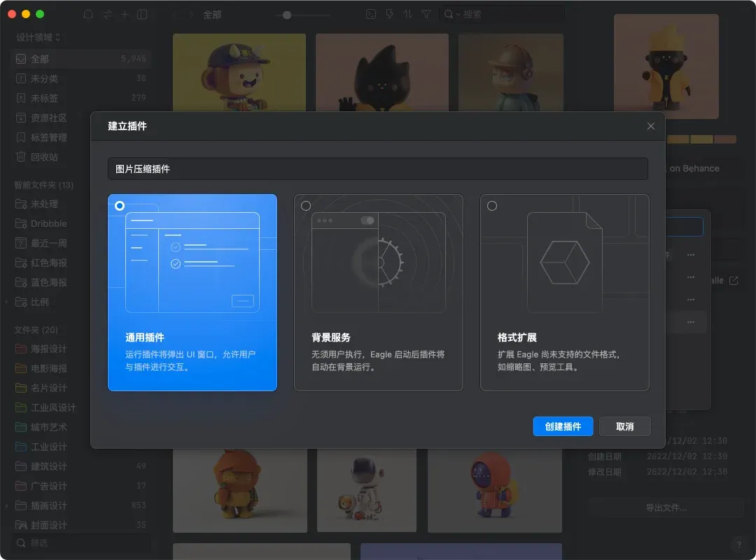Open the filter funnel icon
This screenshot has width=756, height=560.
(426, 15)
